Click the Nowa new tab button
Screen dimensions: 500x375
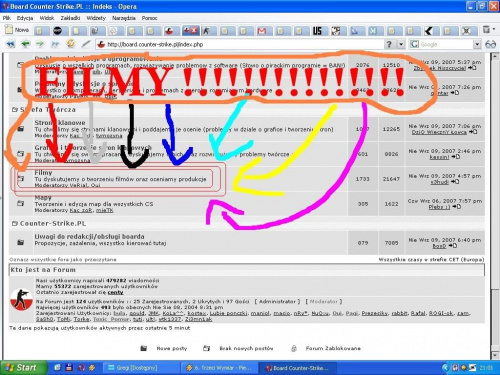(17, 30)
